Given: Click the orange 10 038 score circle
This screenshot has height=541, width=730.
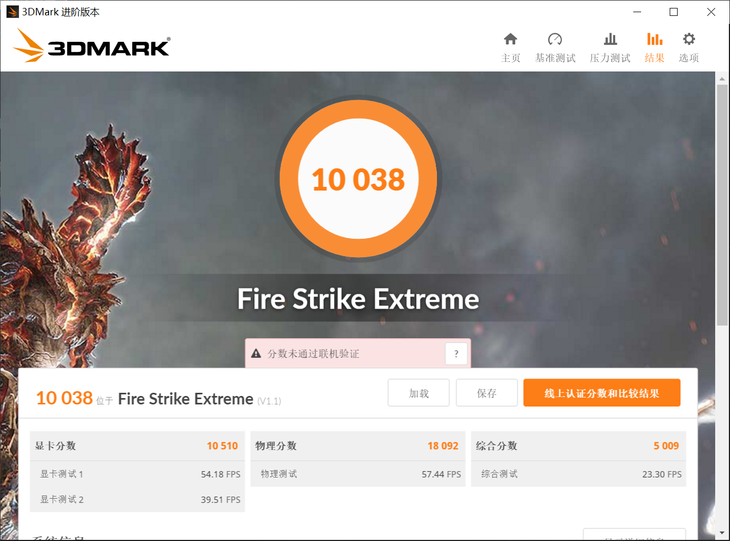Looking at the screenshot, I should click(358, 178).
